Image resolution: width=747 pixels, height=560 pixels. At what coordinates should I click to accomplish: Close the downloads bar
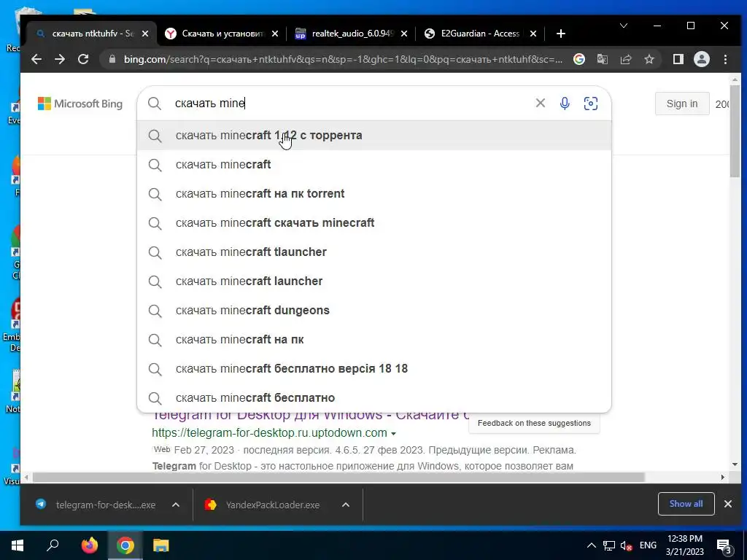coord(728,504)
